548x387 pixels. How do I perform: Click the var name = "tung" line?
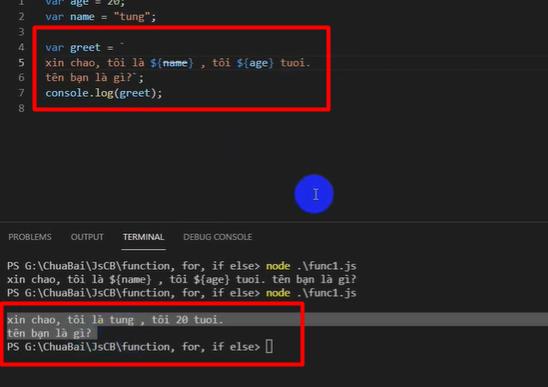pyautogui.click(x=101, y=17)
